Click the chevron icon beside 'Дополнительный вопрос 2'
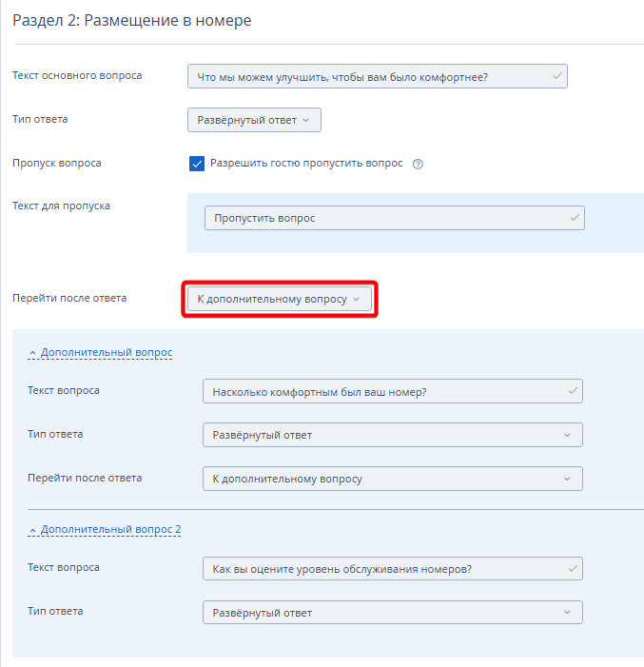The height and width of the screenshot is (667, 644). (33, 530)
